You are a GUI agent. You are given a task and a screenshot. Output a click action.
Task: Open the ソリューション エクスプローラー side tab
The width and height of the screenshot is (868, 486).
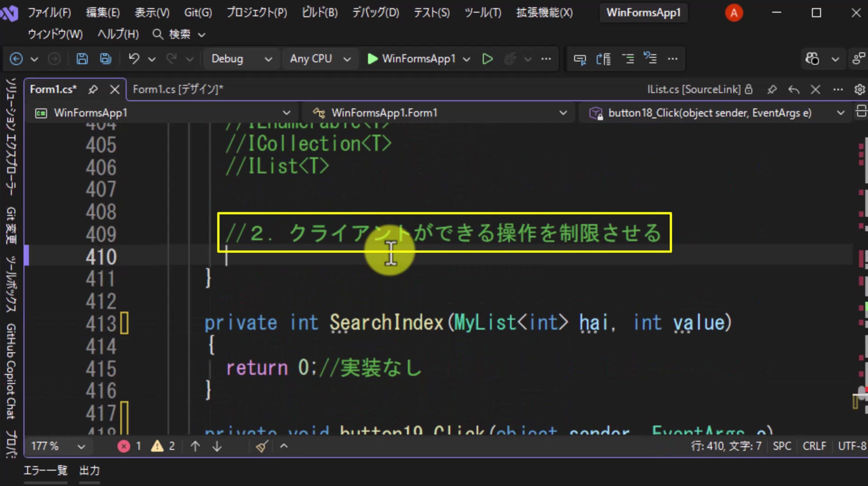click(x=11, y=136)
